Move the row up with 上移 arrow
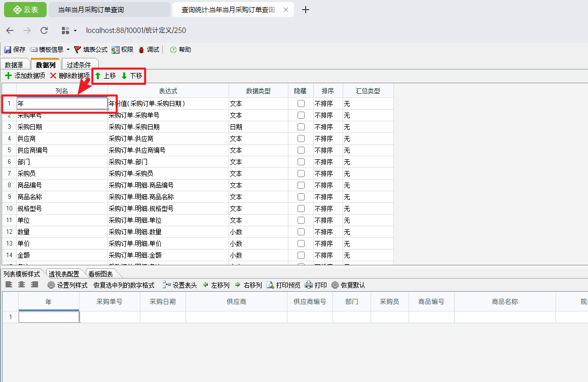 (98, 76)
